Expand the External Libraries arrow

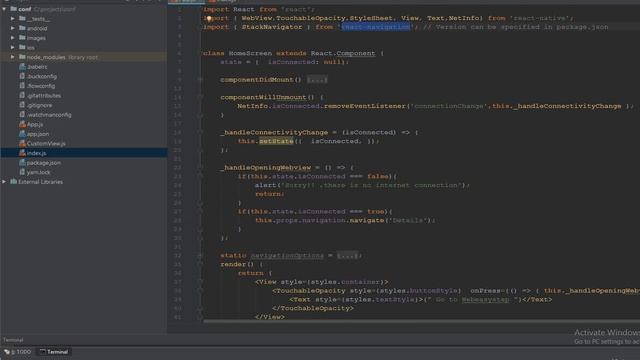tap(4, 182)
